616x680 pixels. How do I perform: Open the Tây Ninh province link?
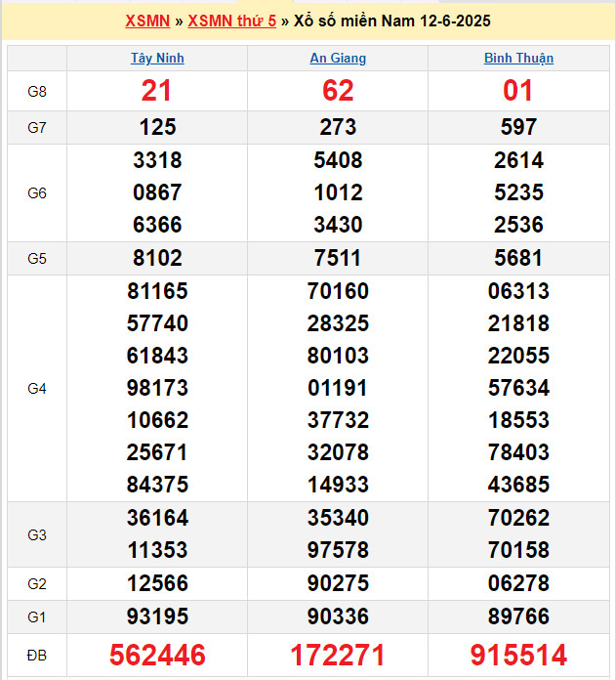point(157,58)
